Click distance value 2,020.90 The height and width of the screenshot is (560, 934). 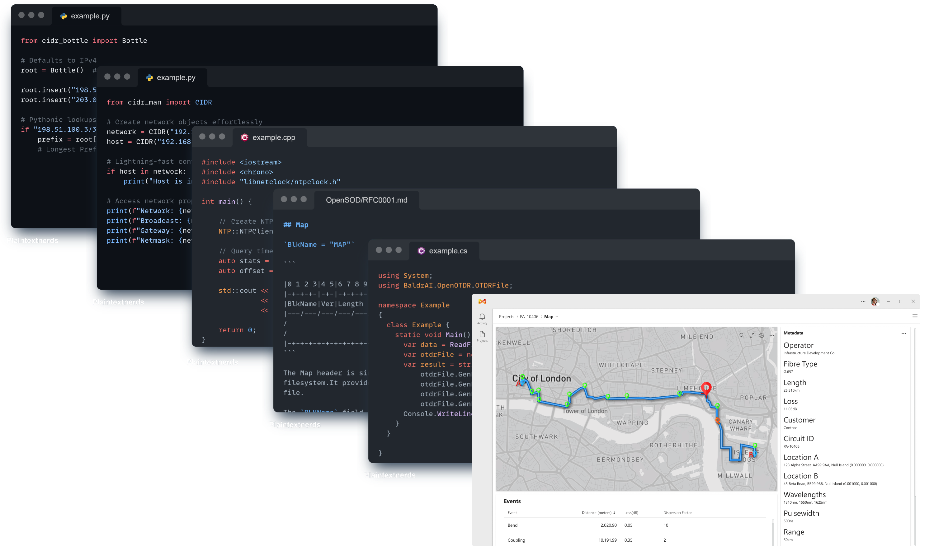pos(608,525)
